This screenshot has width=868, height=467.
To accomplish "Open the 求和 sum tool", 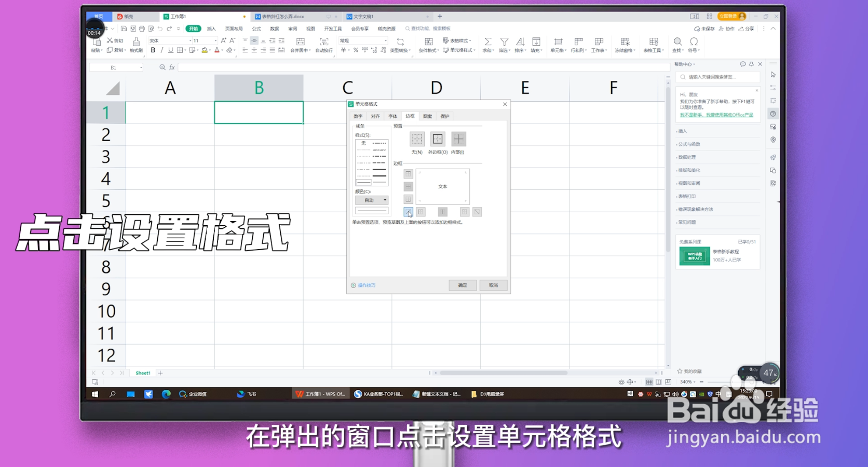I will point(488,45).
